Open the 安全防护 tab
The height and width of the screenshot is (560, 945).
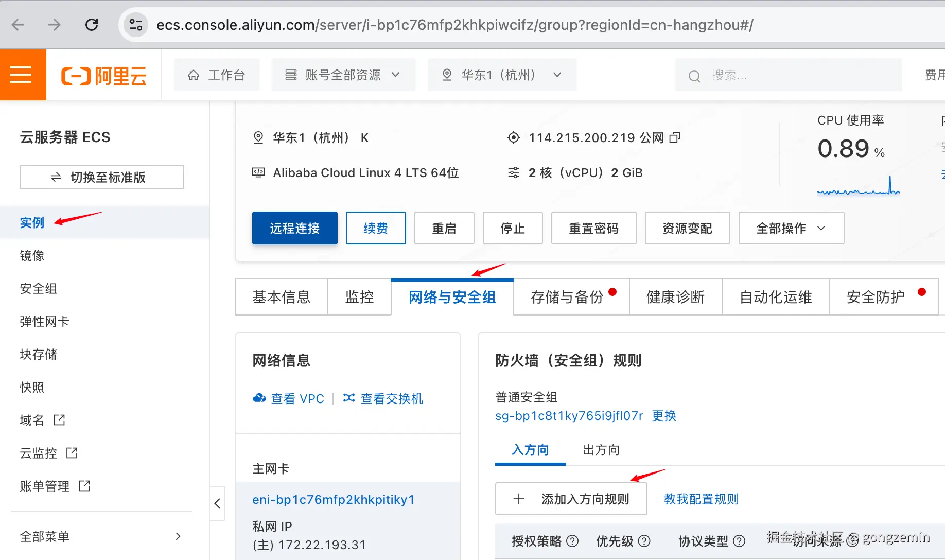tap(884, 297)
